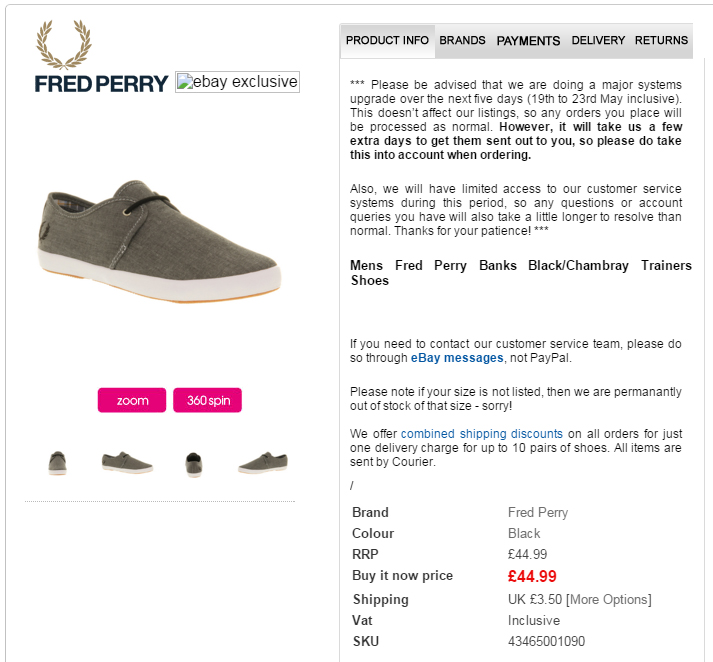Click the shipping 'More Options' link
Screen dimensions: 713x662
[x=608, y=599]
